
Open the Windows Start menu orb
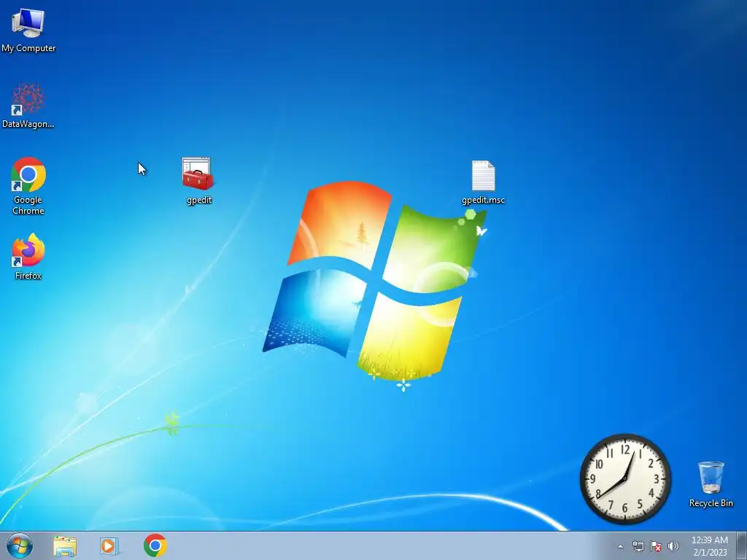pyautogui.click(x=20, y=545)
